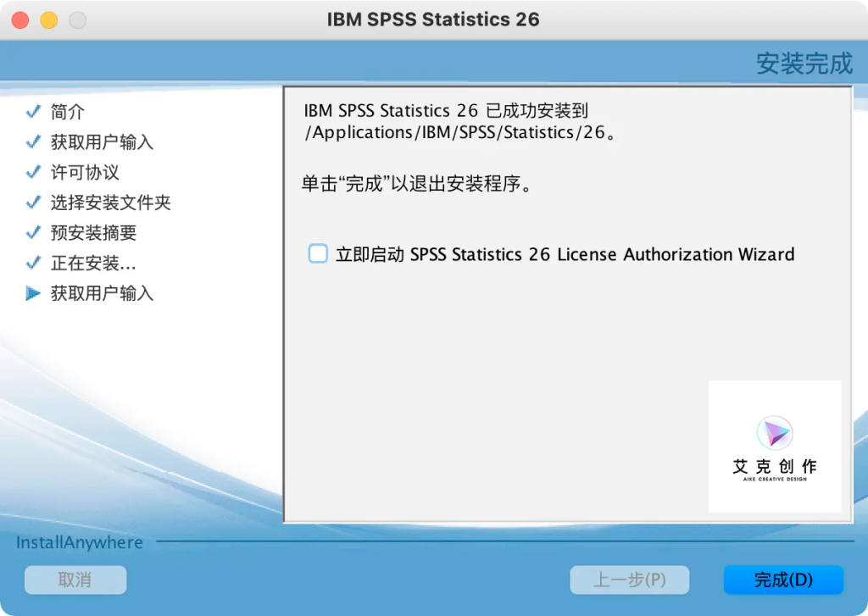Select the 许可协议 step in sidebar
Screen dimensions: 868x616
(x=85, y=172)
